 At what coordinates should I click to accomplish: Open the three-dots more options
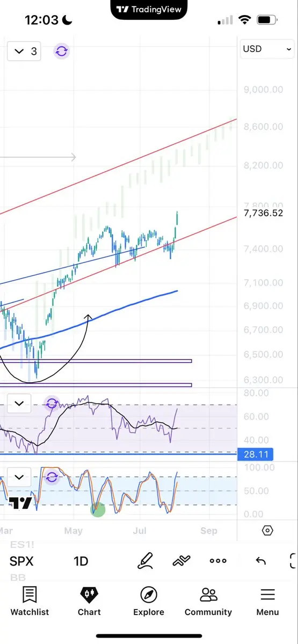[x=218, y=561]
